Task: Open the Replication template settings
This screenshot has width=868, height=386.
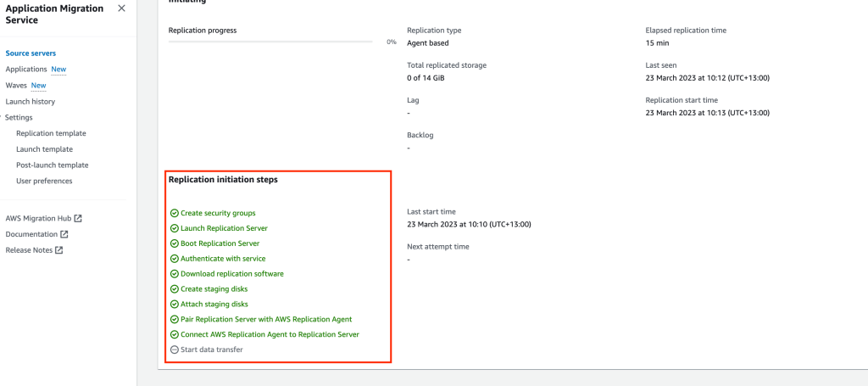Action: (x=51, y=133)
